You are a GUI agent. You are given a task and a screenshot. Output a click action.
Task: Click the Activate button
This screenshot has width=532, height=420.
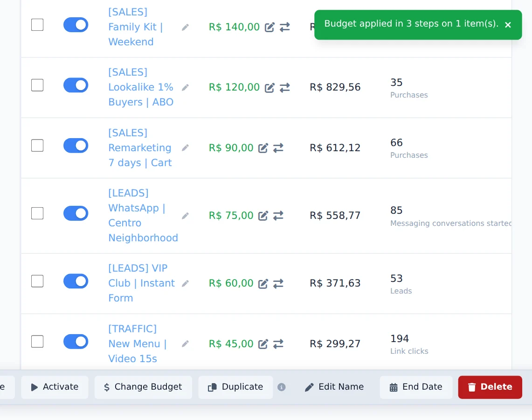(55, 387)
